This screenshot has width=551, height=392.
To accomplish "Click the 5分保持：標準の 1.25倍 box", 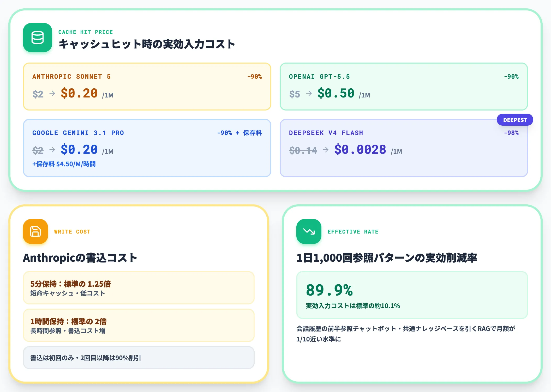I will coord(139,288).
